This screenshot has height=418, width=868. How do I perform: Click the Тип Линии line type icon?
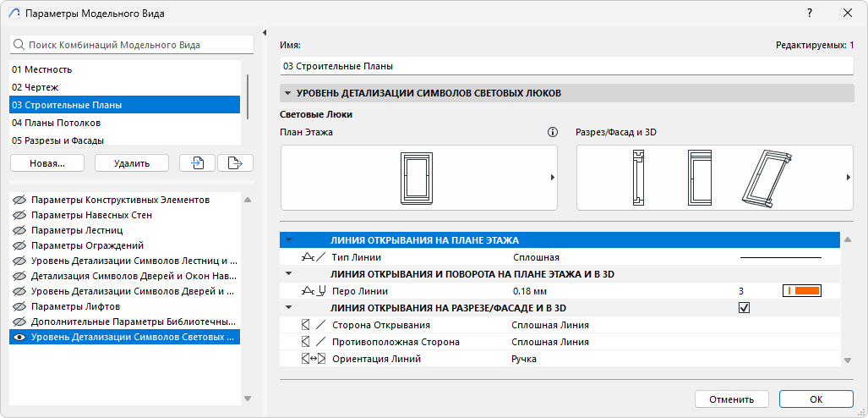point(314,257)
